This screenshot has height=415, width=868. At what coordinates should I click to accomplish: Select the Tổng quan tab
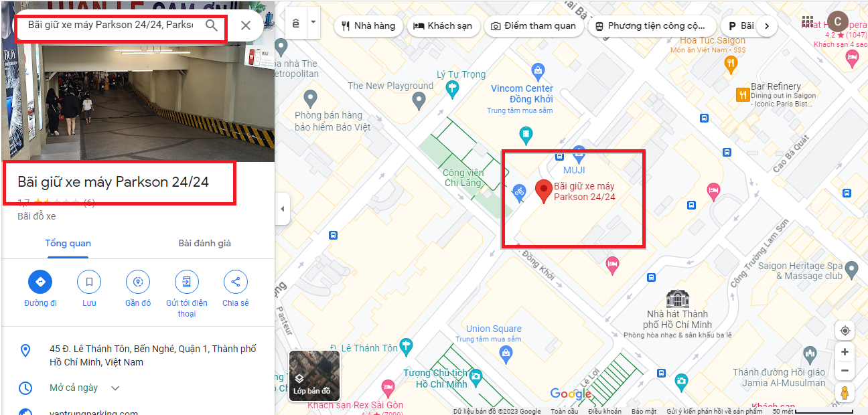tap(68, 243)
